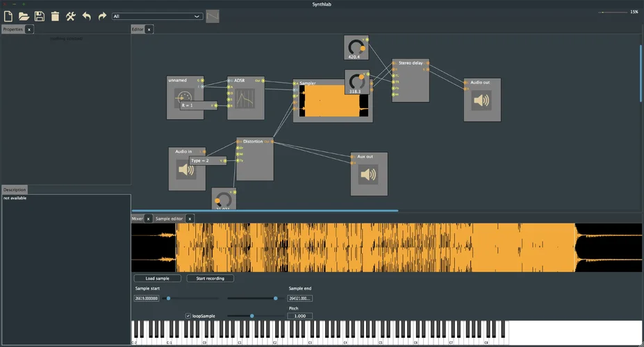The width and height of the screenshot is (644, 347).
Task: Click the Sample start value field
Action: pyautogui.click(x=147, y=298)
